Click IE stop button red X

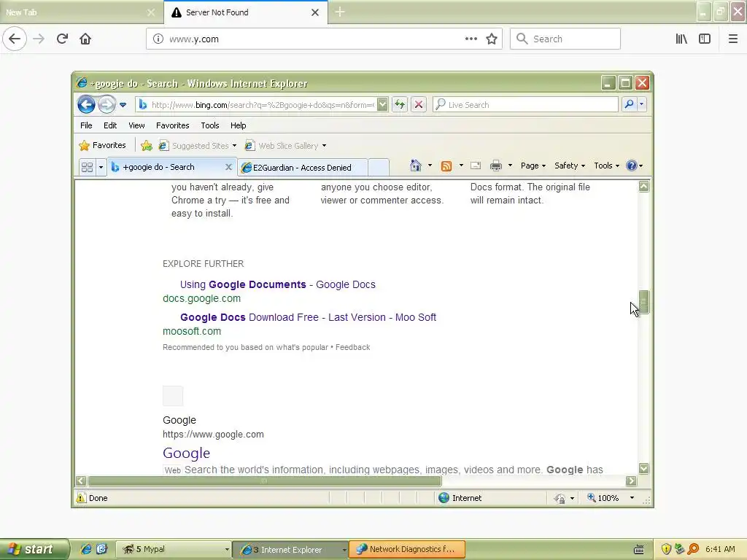[419, 105]
